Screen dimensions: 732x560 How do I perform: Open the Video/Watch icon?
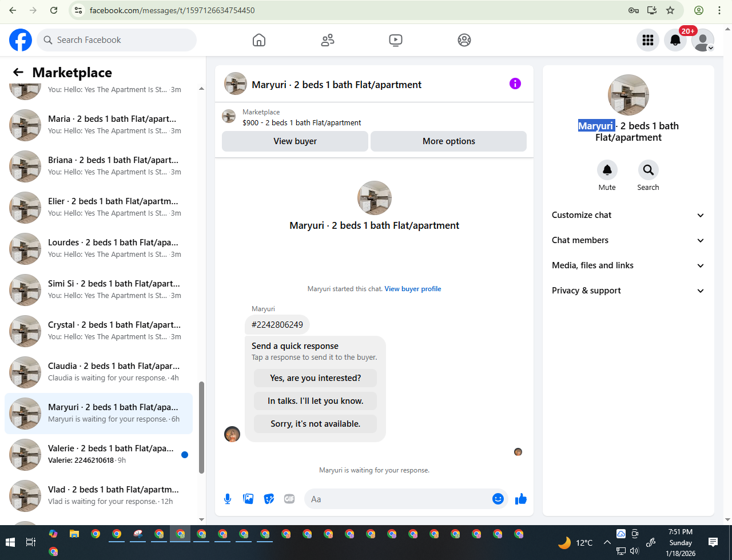(x=396, y=40)
